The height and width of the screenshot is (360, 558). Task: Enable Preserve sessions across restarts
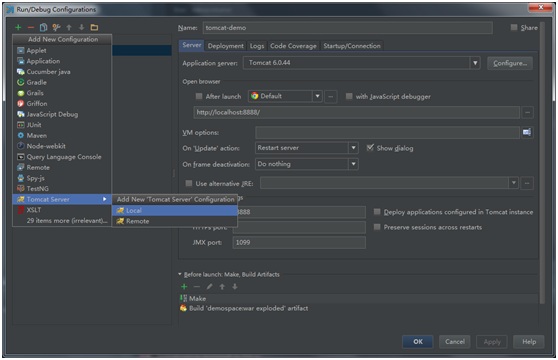(x=377, y=227)
